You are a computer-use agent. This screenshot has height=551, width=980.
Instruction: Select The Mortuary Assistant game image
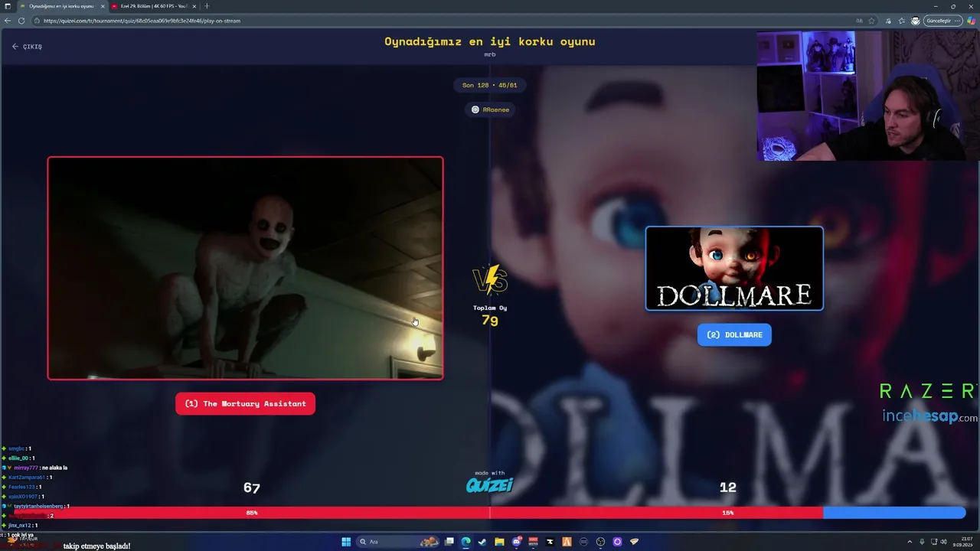point(245,268)
